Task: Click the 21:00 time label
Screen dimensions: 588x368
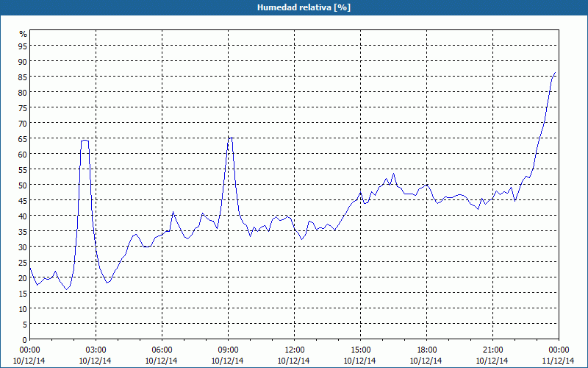Action: pos(492,350)
